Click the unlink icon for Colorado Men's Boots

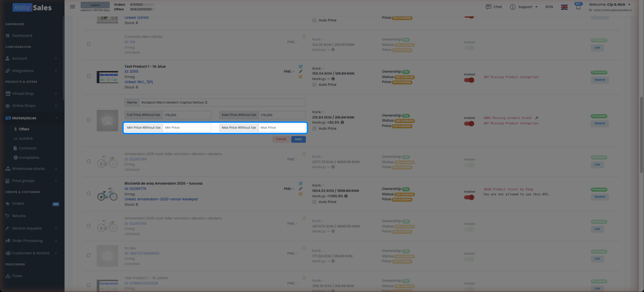click(304, 37)
